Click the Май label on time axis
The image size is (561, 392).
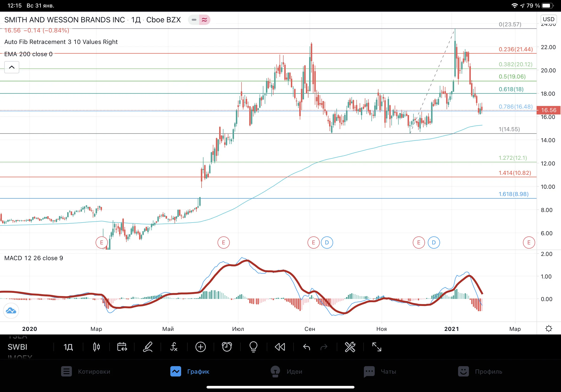(x=168, y=329)
